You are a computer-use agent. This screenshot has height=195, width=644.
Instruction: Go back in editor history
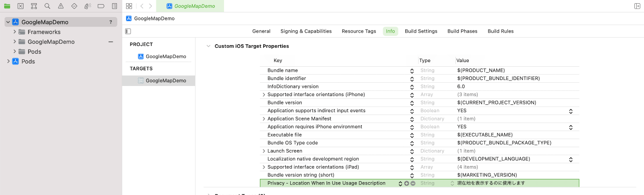[142, 6]
